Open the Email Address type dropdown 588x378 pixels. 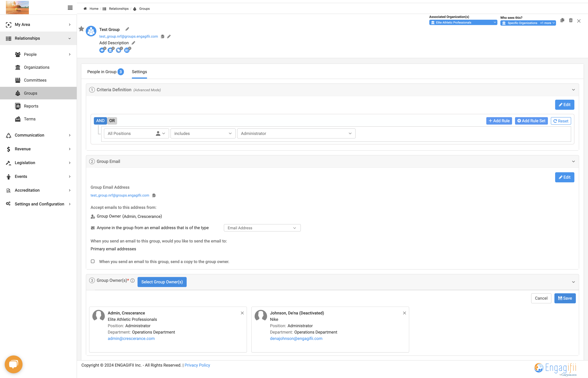pos(262,228)
